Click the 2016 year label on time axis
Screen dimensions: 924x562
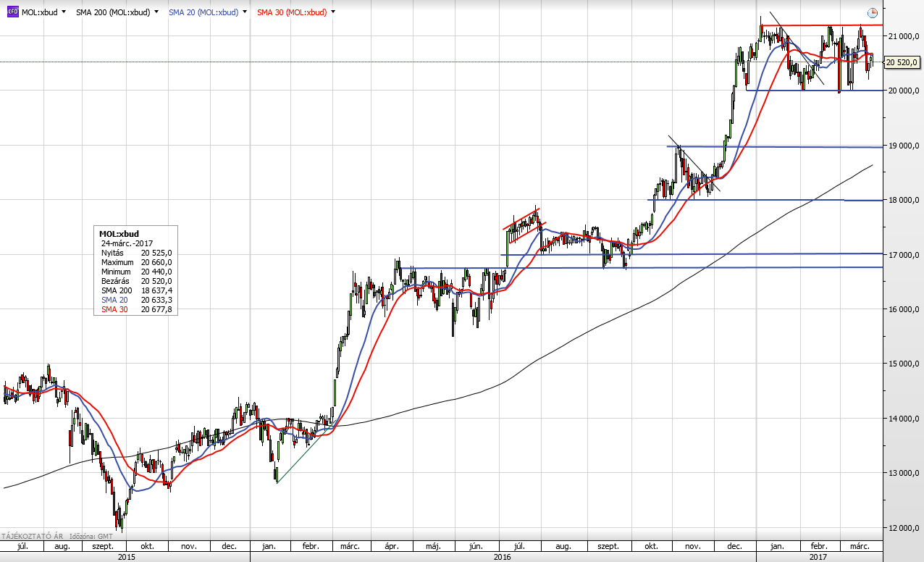(502, 557)
